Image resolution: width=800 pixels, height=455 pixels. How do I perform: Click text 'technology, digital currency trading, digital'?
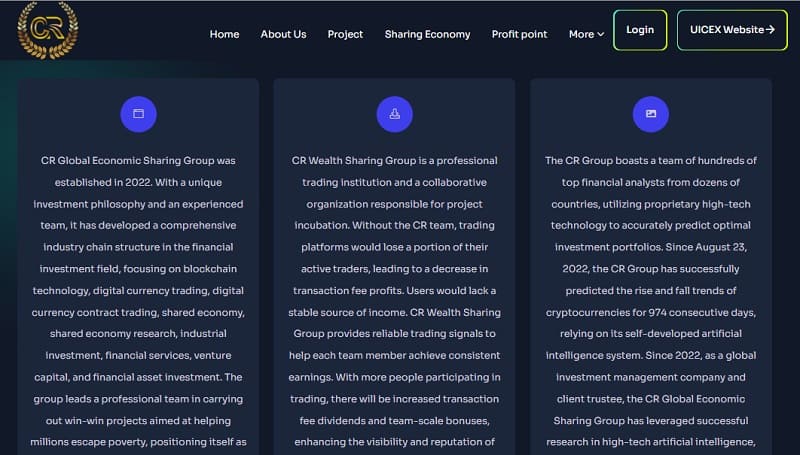[x=138, y=291]
